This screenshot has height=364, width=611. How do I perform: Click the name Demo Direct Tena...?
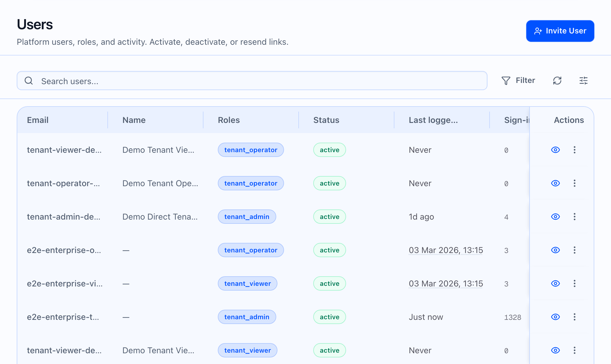coord(160,217)
